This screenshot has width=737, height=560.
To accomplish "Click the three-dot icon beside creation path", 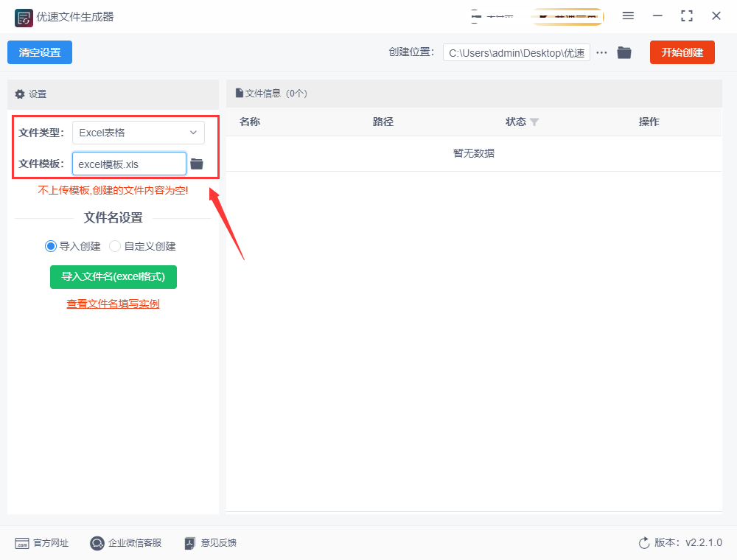I will [601, 52].
